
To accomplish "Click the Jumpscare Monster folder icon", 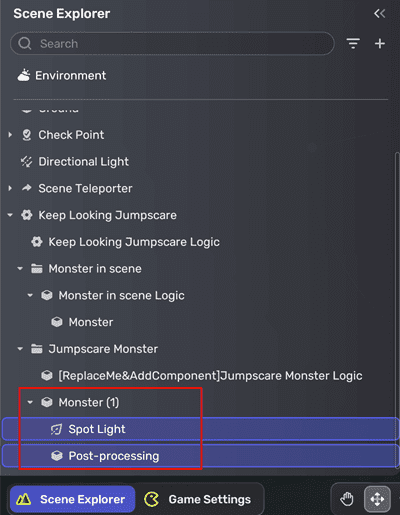I will pos(37,349).
